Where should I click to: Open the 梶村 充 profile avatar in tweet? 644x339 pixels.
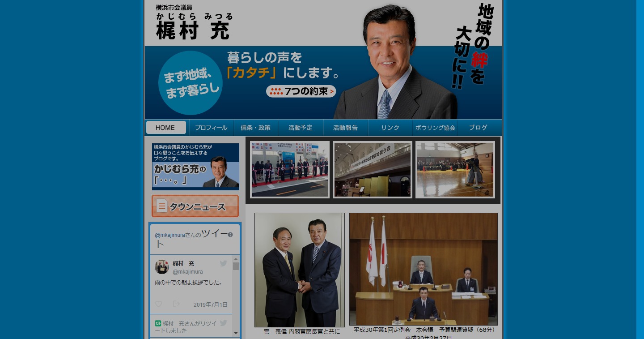pos(161,267)
